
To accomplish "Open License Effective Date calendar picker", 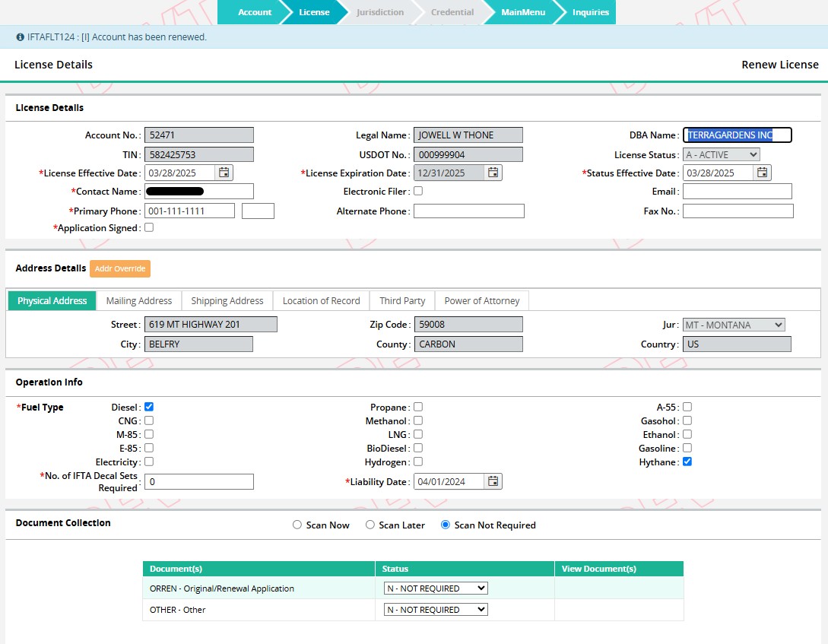I will pyautogui.click(x=224, y=173).
